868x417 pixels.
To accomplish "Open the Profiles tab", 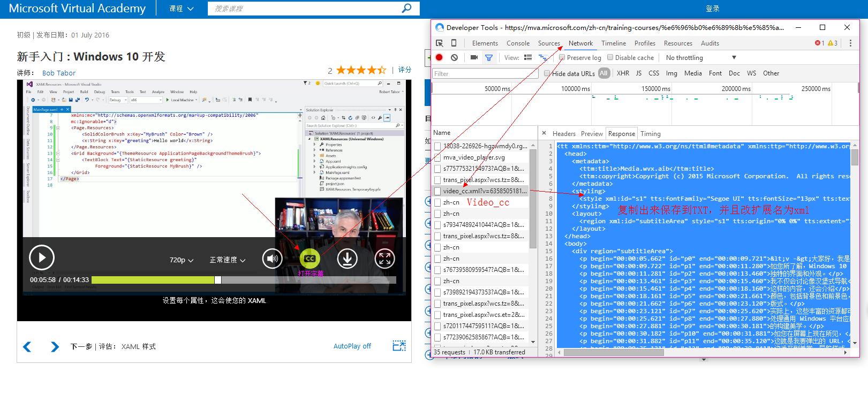I will click(645, 43).
